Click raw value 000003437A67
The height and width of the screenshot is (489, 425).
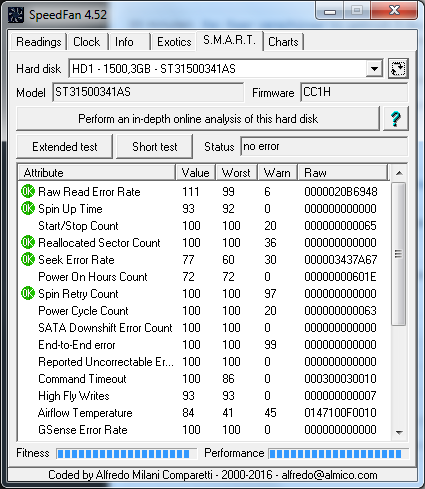pyautogui.click(x=341, y=260)
